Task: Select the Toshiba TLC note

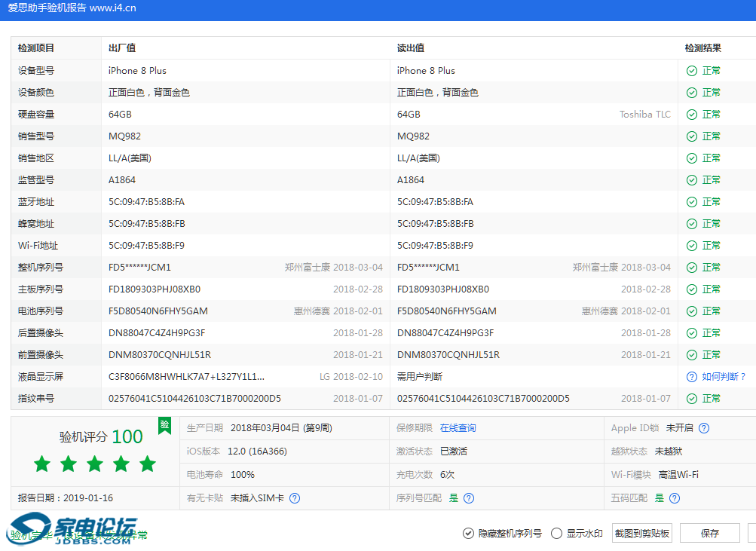Action: pyautogui.click(x=645, y=115)
